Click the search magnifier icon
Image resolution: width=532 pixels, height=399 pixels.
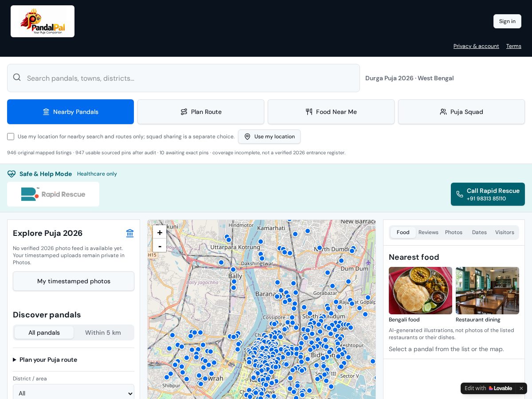click(17, 78)
